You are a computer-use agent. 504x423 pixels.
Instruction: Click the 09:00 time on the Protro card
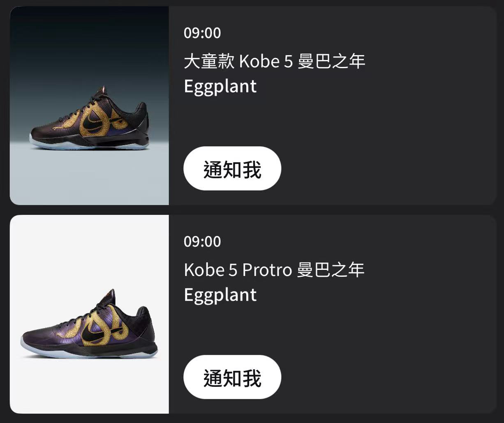(x=202, y=241)
